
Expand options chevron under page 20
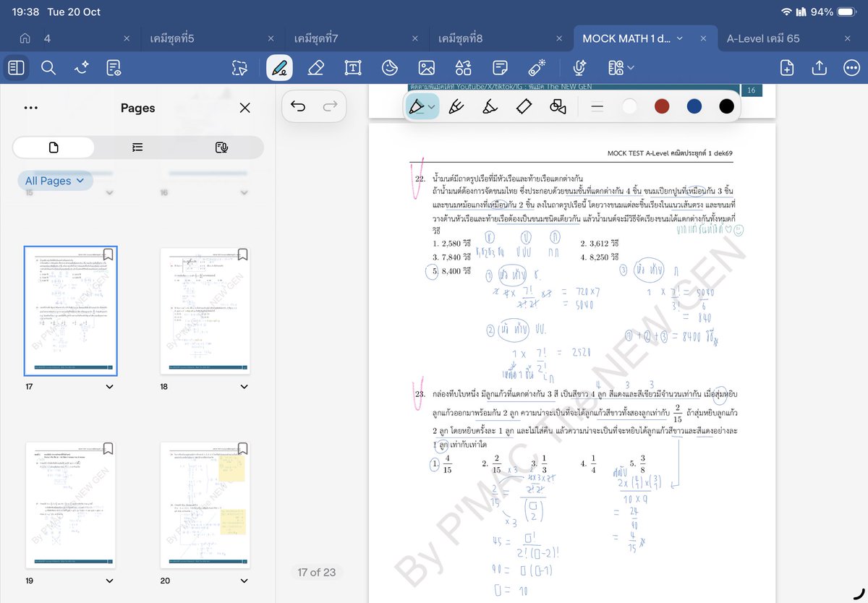click(x=244, y=581)
